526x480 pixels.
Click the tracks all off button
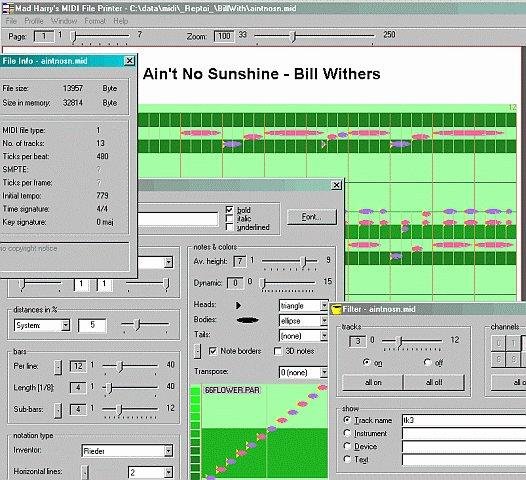[434, 382]
